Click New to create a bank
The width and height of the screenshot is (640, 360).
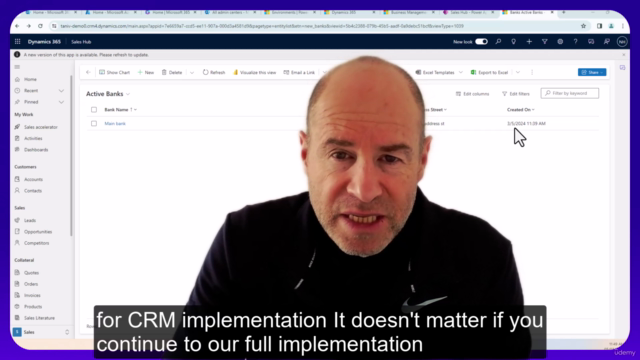[x=146, y=72]
